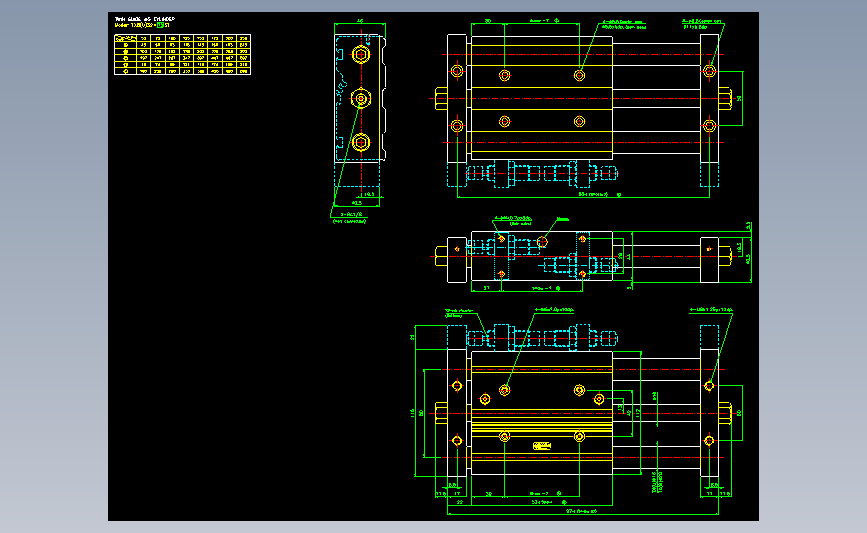
Task: Select the yellow nameplate label on the bottom view body
Action: tap(542, 446)
